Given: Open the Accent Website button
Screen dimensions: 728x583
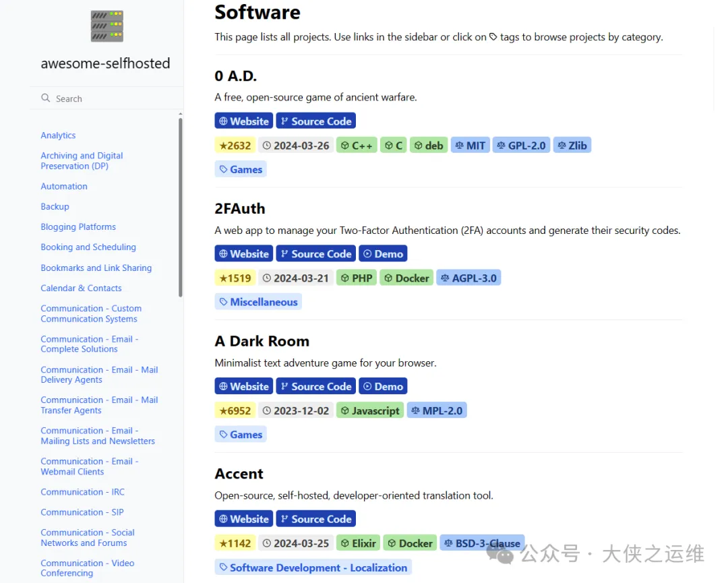Looking at the screenshot, I should [244, 519].
